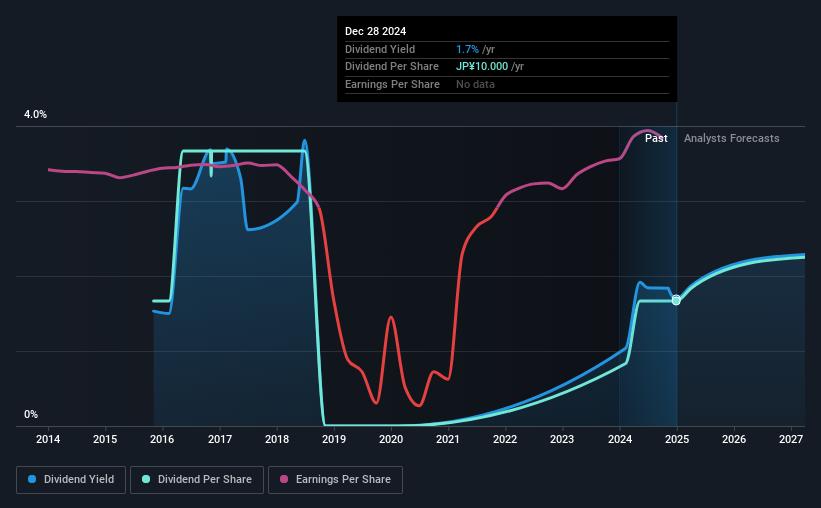The height and width of the screenshot is (508, 821).
Task: Click 'Dividend Yield' row label in tooltip
Action: (x=380, y=49)
